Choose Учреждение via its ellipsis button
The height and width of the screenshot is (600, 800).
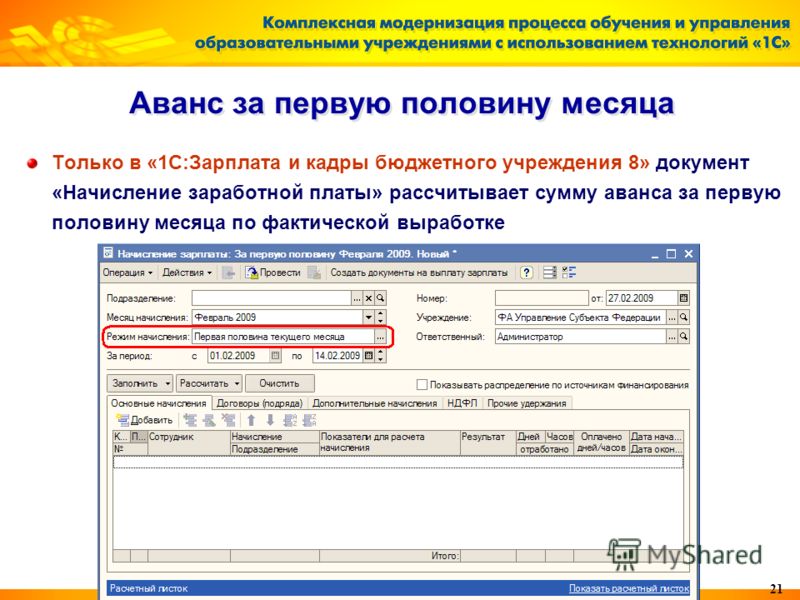click(672, 317)
